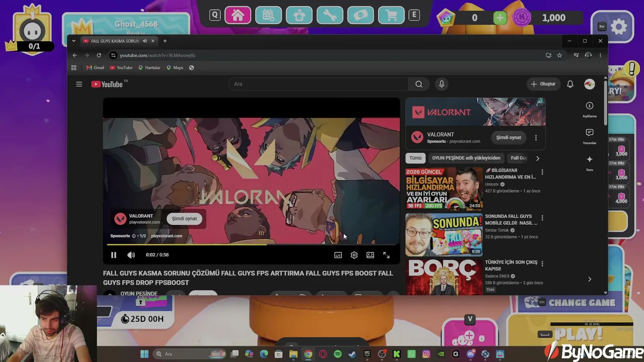The height and width of the screenshot is (362, 644).
Task: Open the Gmail bookmark
Action: (x=95, y=67)
